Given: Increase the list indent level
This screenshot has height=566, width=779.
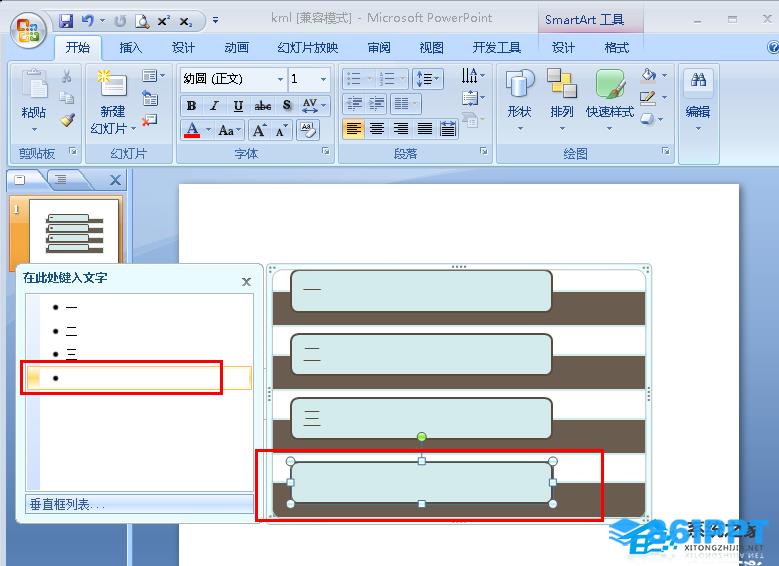Looking at the screenshot, I should click(x=377, y=103).
